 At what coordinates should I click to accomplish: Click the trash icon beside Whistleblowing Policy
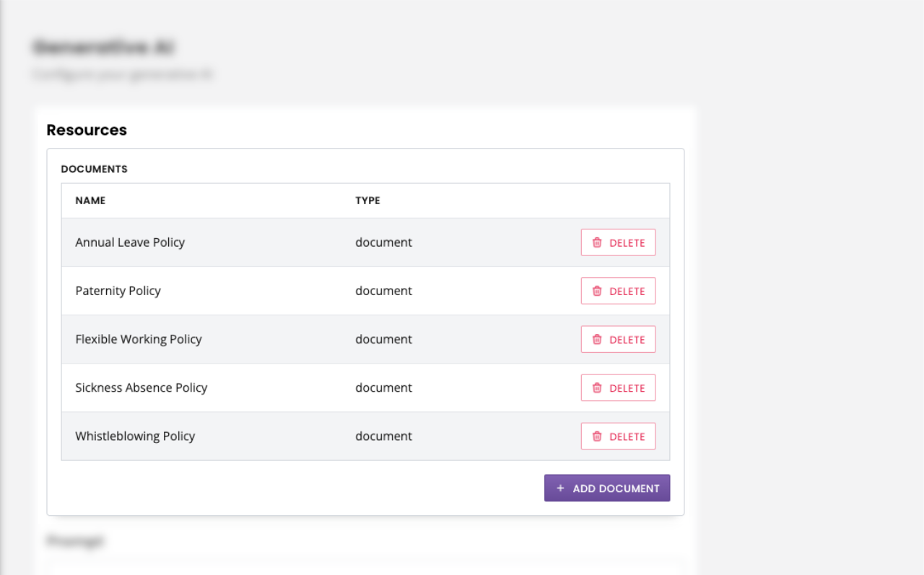point(597,436)
